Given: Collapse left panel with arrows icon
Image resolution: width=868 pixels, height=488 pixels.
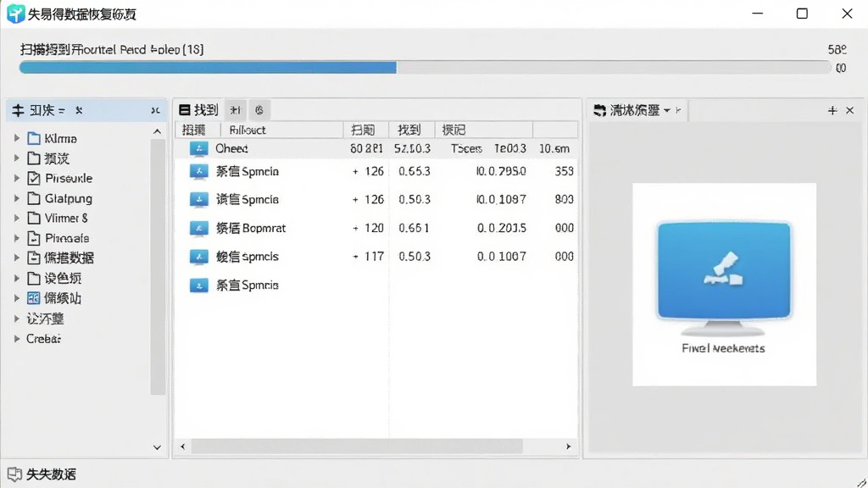Looking at the screenshot, I should click(156, 111).
